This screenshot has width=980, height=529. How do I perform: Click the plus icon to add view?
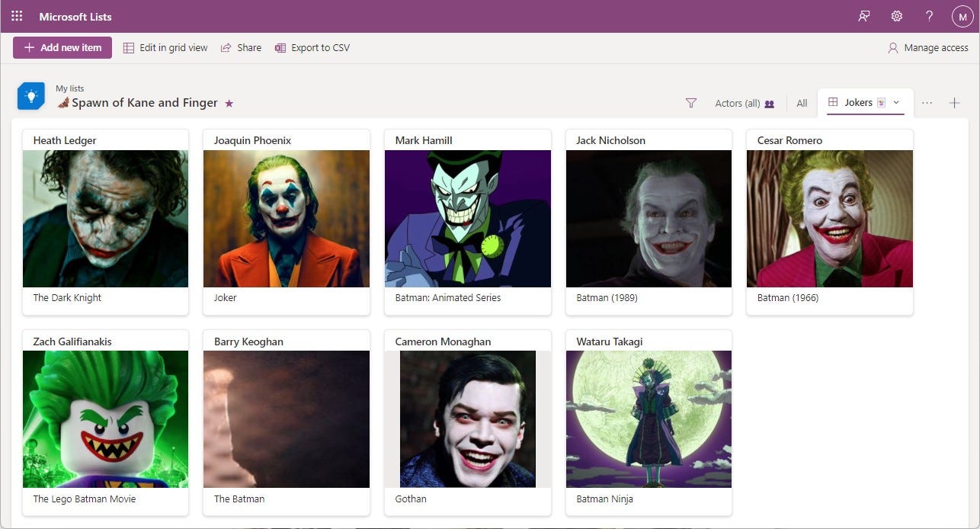(955, 103)
